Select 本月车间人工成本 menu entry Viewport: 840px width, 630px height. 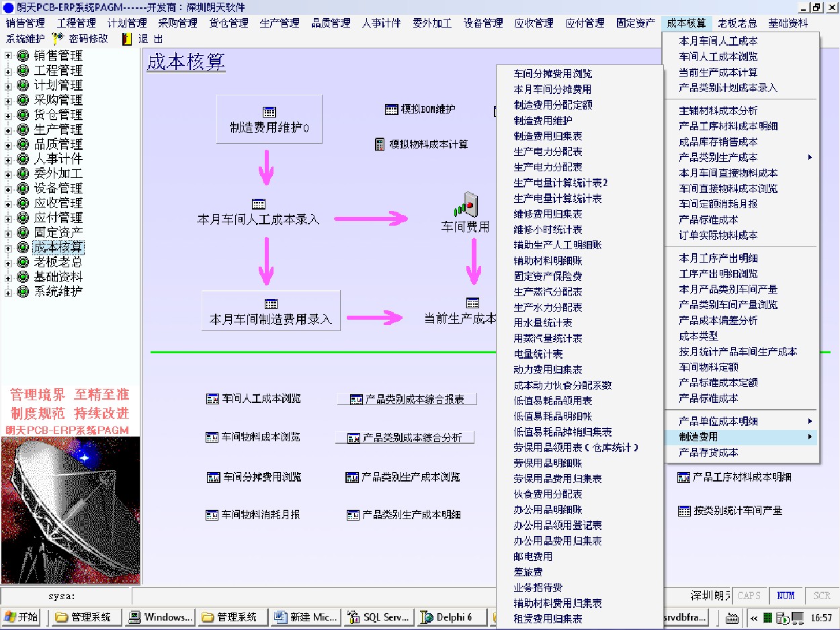pos(740,41)
